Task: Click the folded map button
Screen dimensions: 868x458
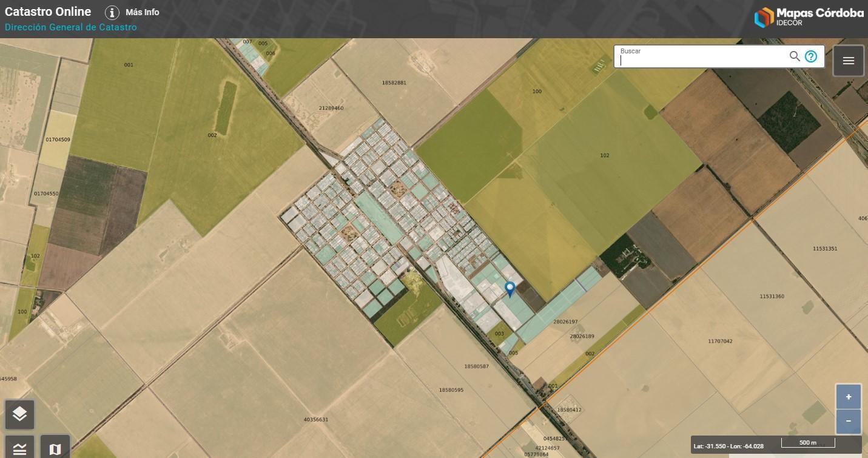Action: [x=55, y=448]
